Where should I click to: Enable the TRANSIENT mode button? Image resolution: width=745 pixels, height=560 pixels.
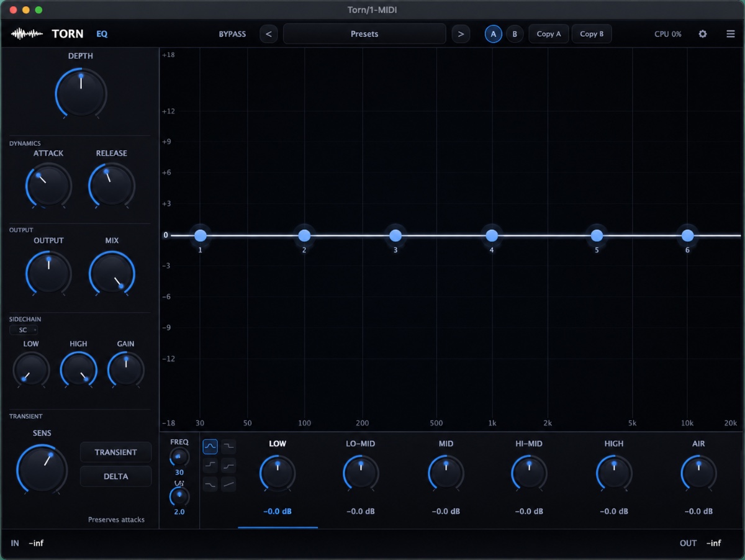point(115,452)
